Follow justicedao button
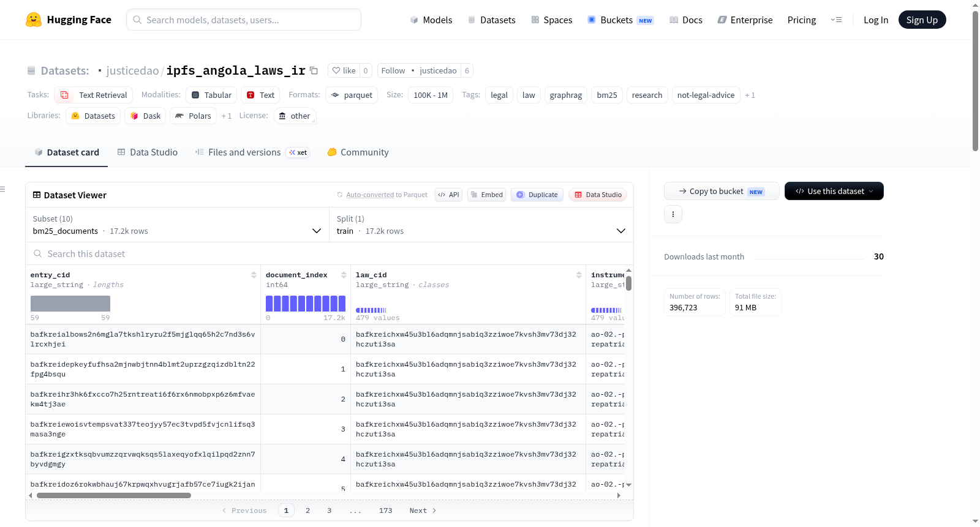This screenshot has width=980, height=527. [419, 70]
